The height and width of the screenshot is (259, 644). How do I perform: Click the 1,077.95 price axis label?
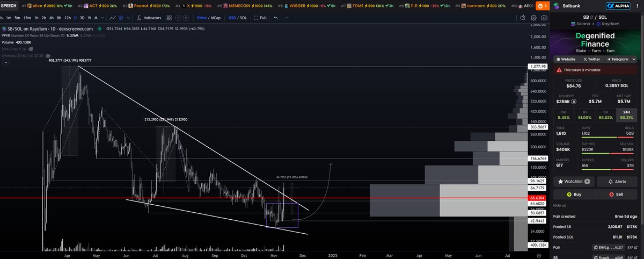[538, 67]
